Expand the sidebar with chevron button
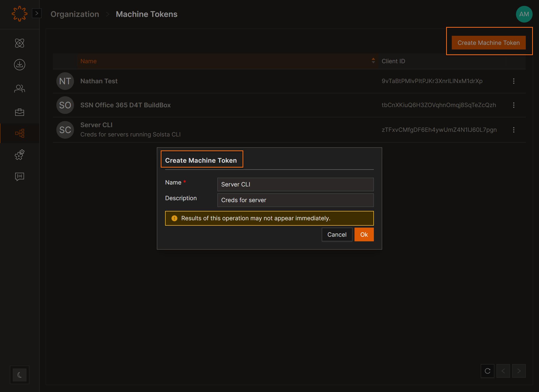 37,13
